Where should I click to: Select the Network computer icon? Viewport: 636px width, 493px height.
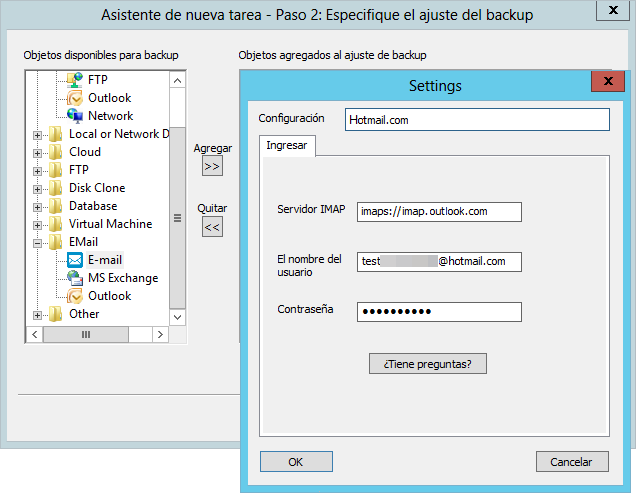pyautogui.click(x=75, y=116)
